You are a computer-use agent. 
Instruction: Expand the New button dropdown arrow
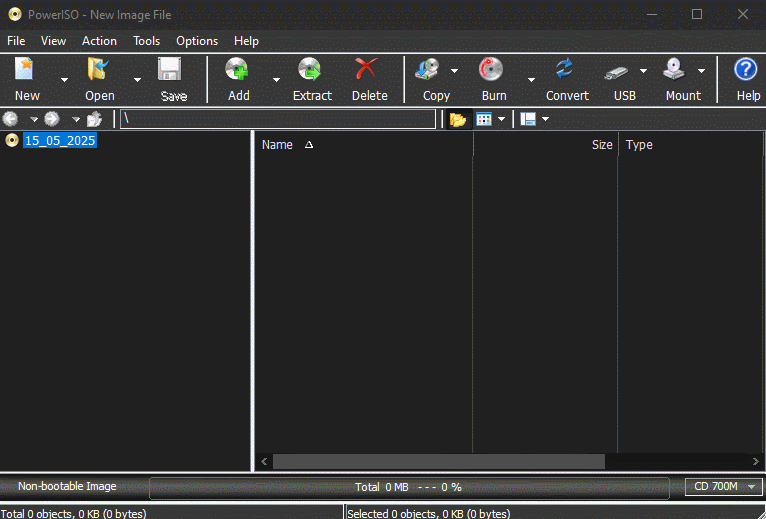click(64, 80)
